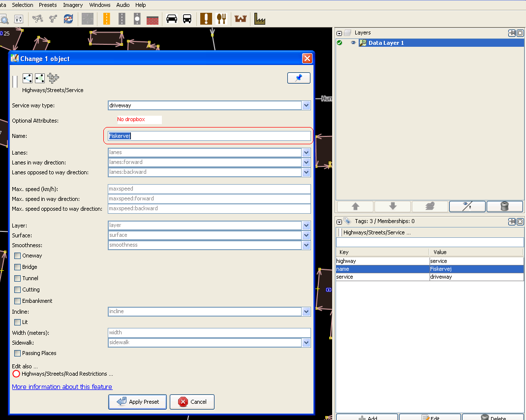
Task: Toggle visibility eye of Data Layer 1
Action: (x=353, y=43)
